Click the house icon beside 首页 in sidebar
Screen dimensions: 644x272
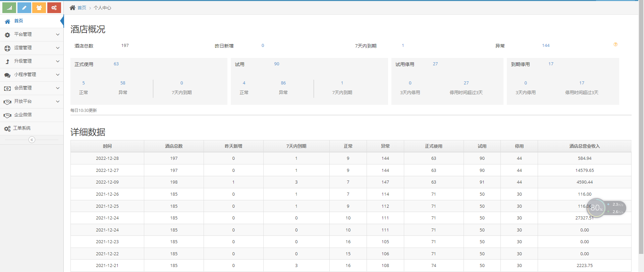[x=7, y=21]
